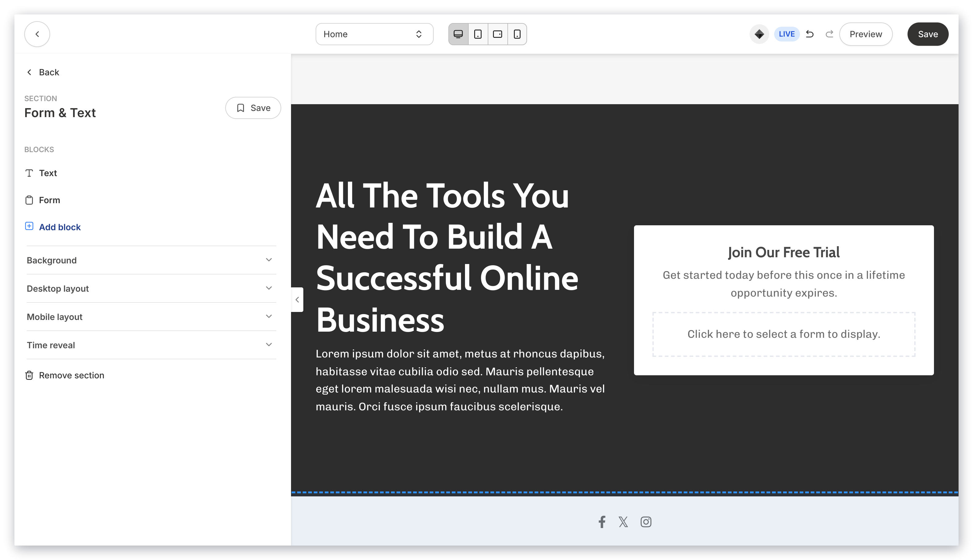
Task: Open the Form block
Action: [x=43, y=200]
